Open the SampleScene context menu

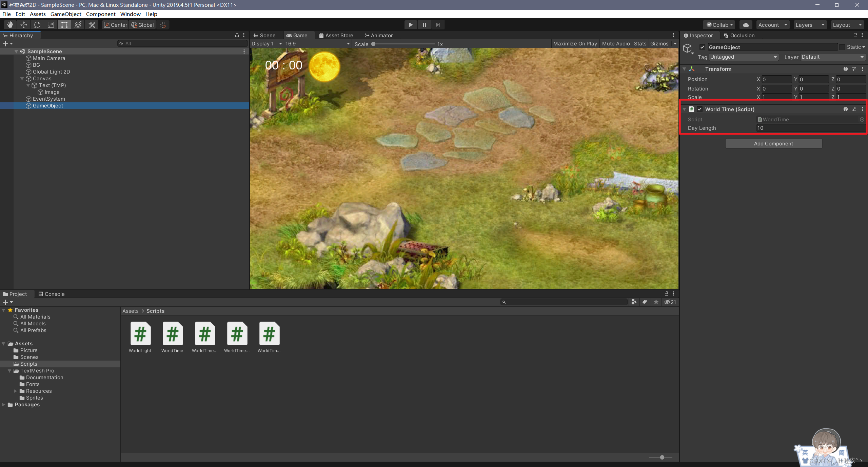[x=244, y=51]
